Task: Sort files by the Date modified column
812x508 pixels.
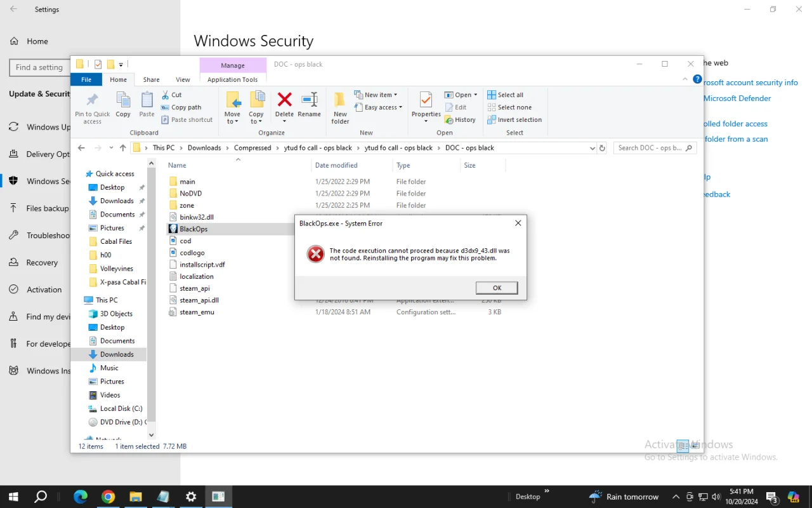Action: click(x=336, y=165)
